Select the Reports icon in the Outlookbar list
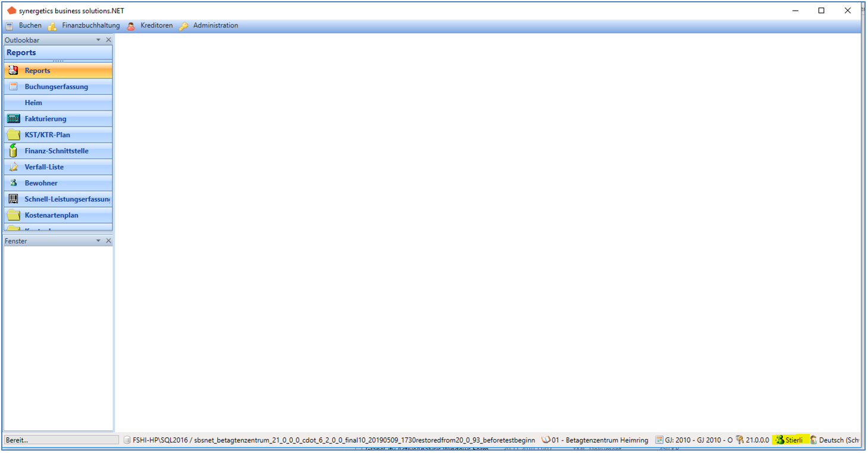 point(13,70)
